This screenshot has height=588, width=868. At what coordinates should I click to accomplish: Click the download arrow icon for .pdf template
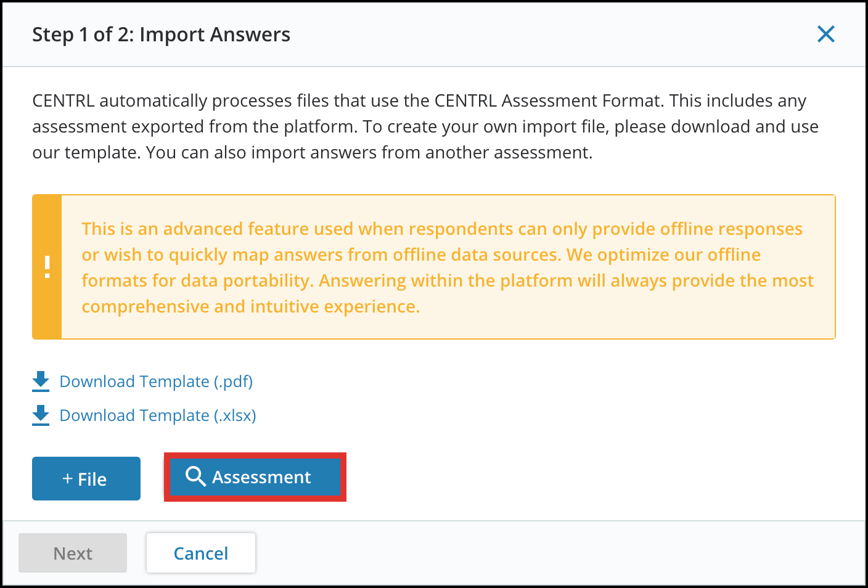(x=41, y=382)
